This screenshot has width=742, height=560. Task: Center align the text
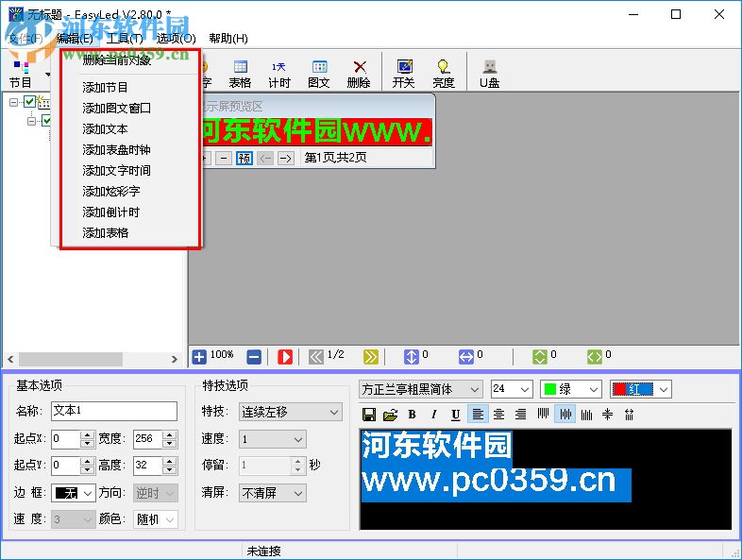[x=498, y=415]
